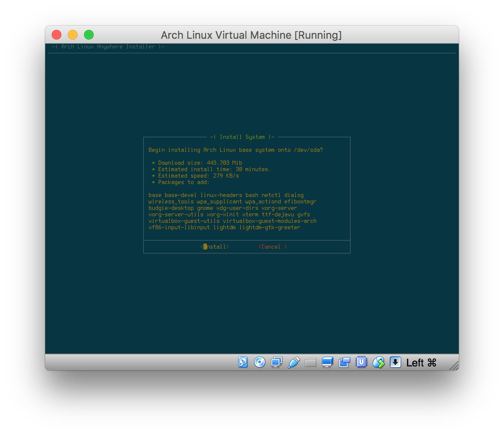Open the display settings monitor icon

328,362
